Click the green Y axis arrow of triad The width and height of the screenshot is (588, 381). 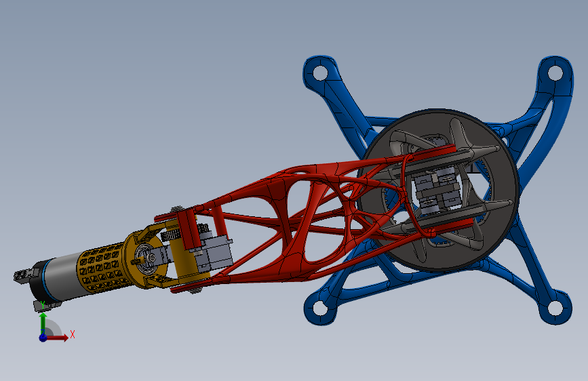[43, 323]
